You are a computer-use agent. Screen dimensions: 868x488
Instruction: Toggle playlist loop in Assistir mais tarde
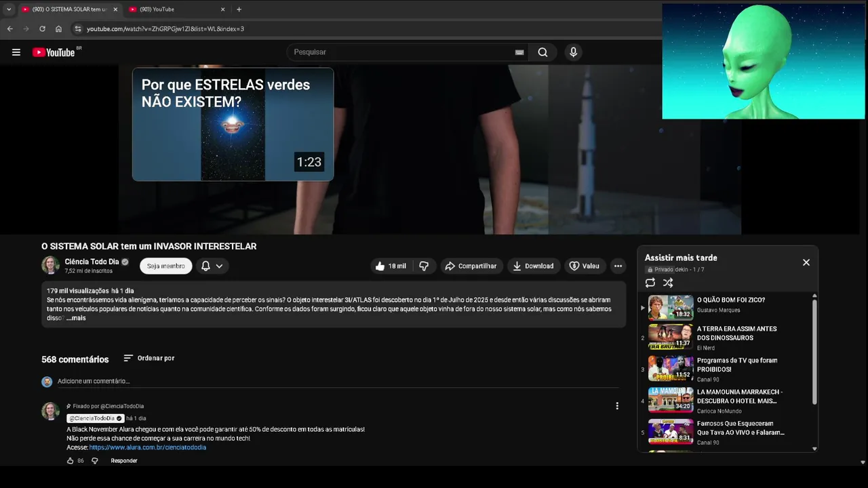click(650, 283)
